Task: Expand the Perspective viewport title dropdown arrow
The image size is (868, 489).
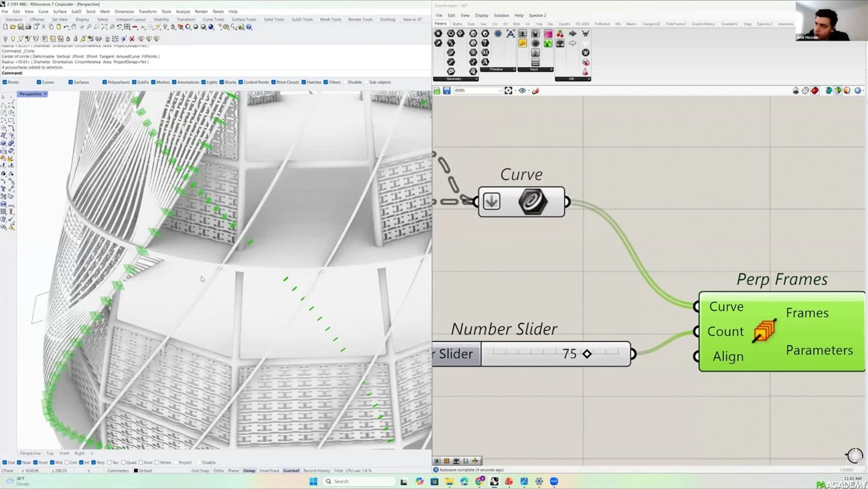Action: (46, 94)
